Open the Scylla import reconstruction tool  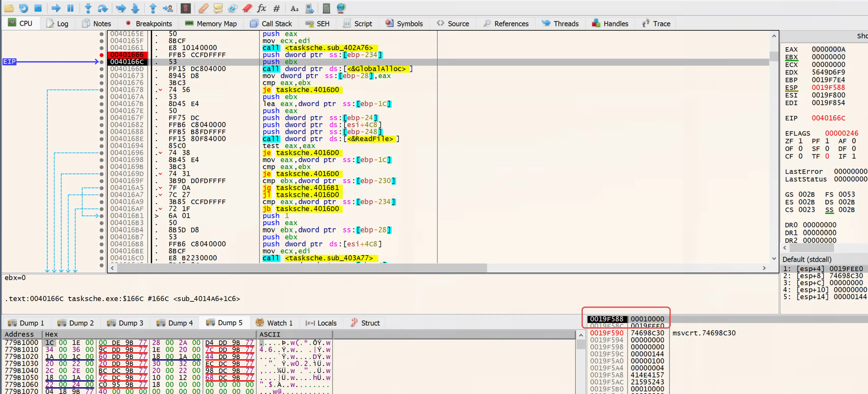186,8
